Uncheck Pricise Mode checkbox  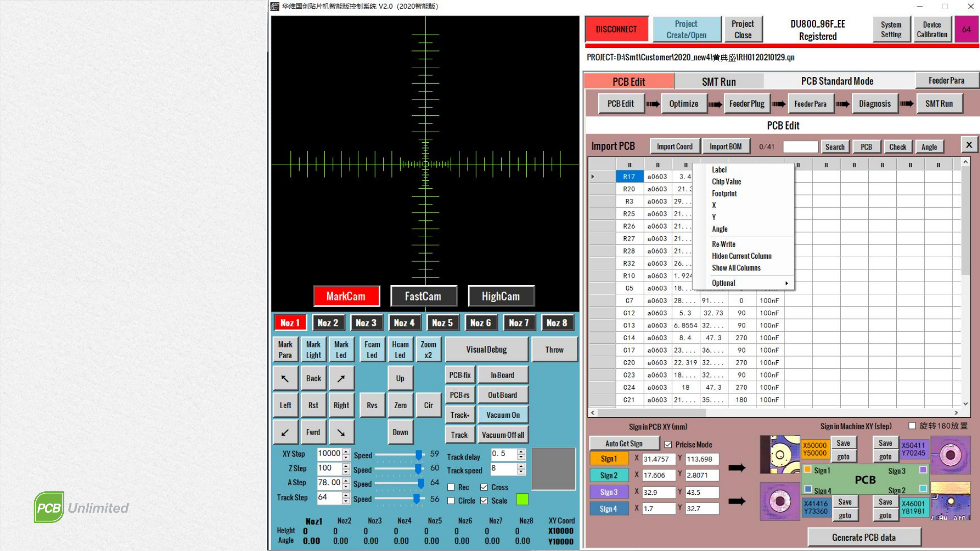click(x=668, y=444)
